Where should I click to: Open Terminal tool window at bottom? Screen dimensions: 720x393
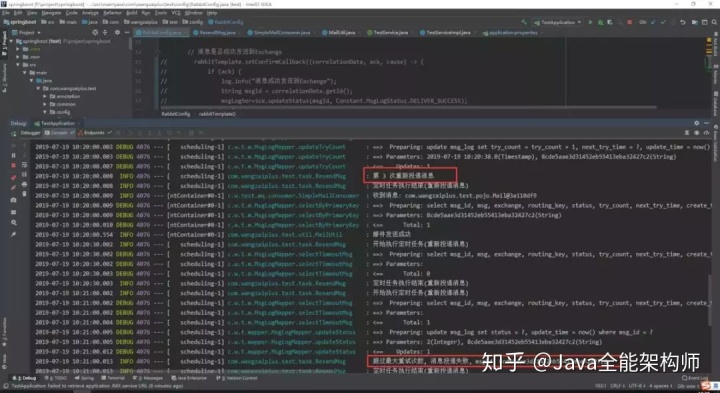coord(113,378)
